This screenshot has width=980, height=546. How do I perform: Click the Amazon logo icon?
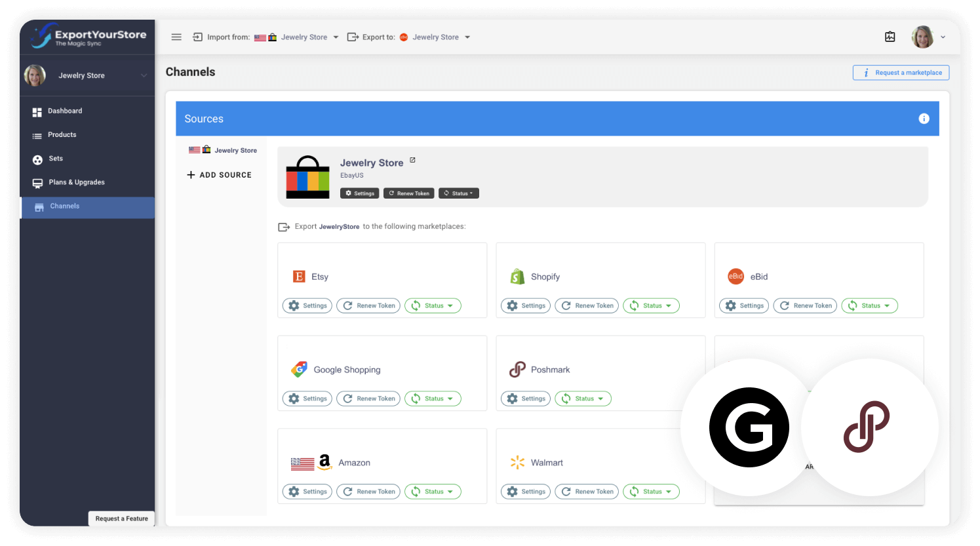[324, 462]
